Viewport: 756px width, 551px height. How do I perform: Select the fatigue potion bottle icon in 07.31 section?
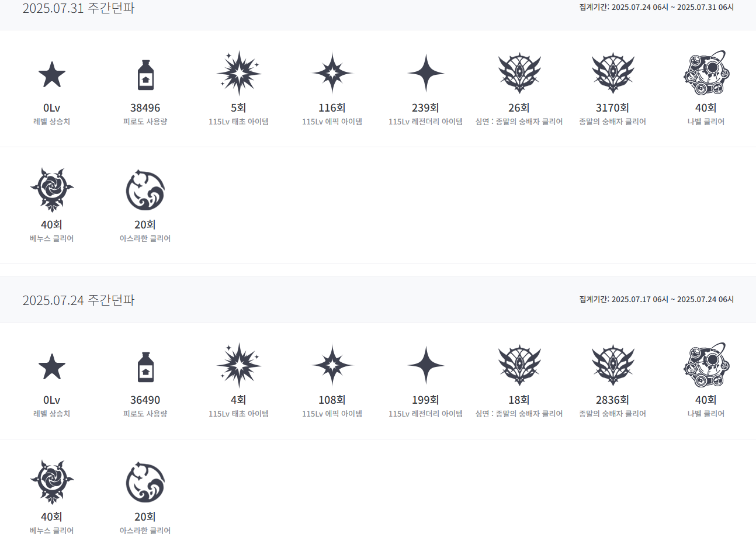click(145, 74)
